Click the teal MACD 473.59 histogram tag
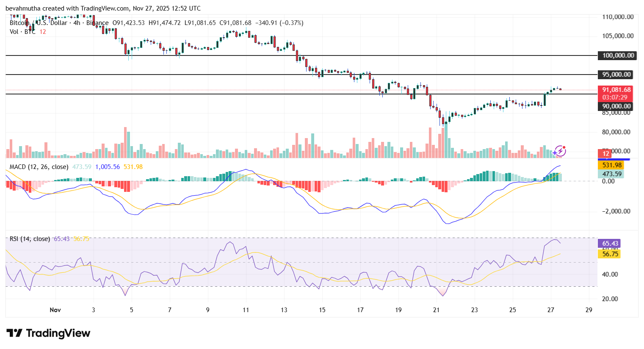Viewport: 644px width, 349px height. click(612, 174)
